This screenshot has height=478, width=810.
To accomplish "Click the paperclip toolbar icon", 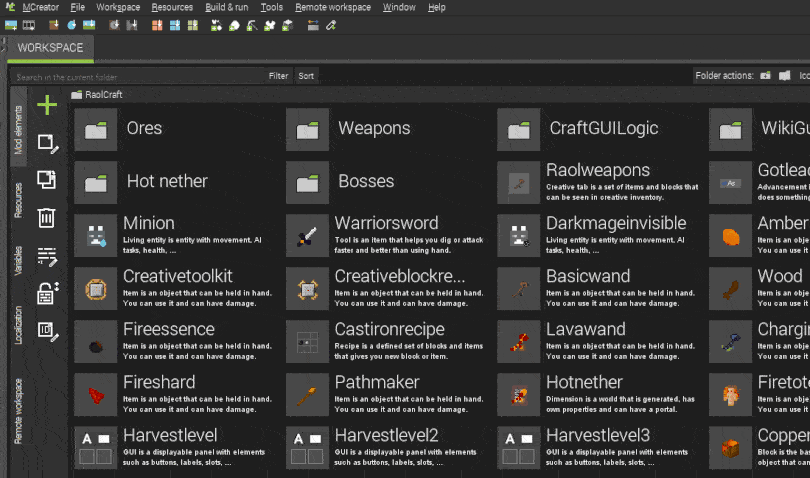I will tap(331, 25).
